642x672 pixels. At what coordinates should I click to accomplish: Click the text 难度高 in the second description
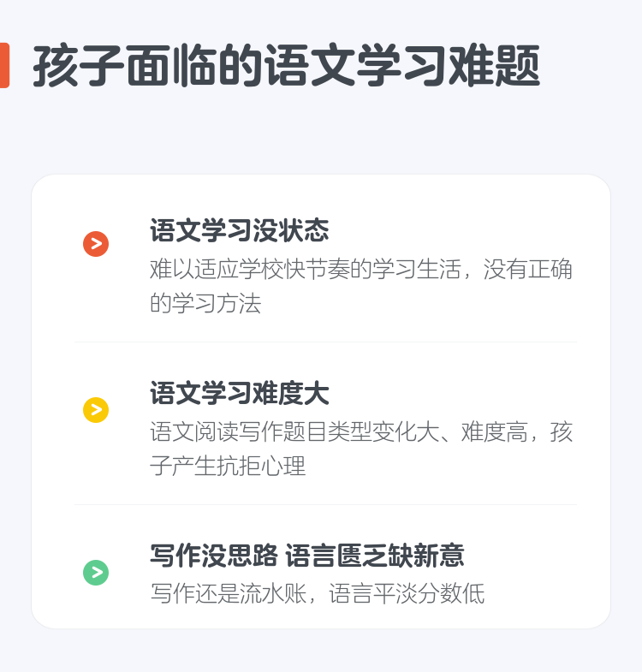tap(494, 431)
